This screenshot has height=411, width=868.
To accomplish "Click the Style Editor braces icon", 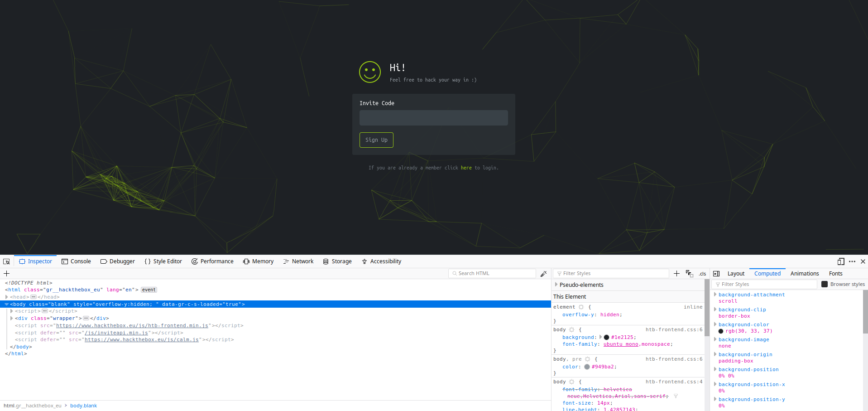I will coord(148,261).
